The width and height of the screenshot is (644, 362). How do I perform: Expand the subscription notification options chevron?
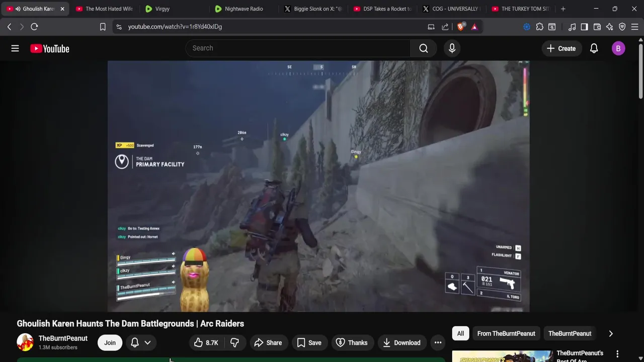(147, 342)
